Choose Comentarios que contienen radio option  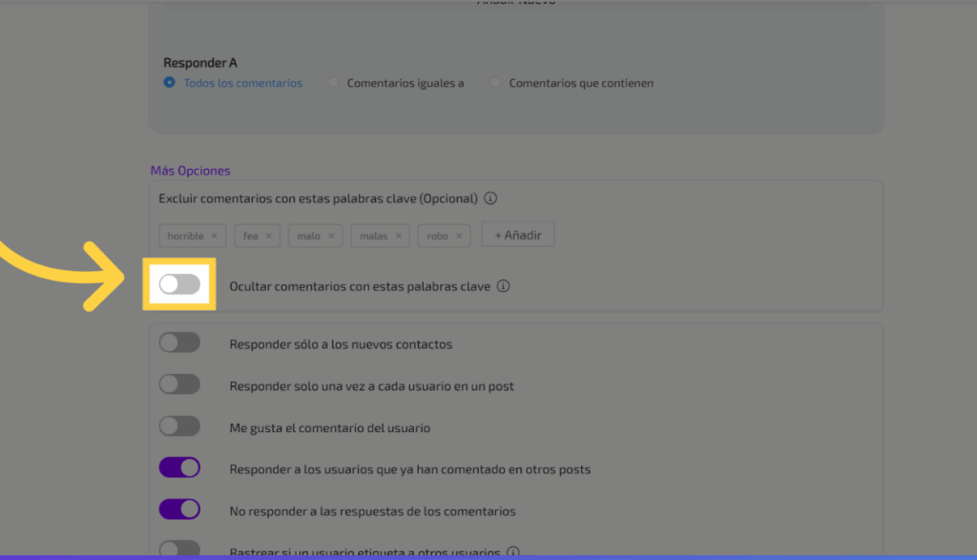pyautogui.click(x=495, y=83)
